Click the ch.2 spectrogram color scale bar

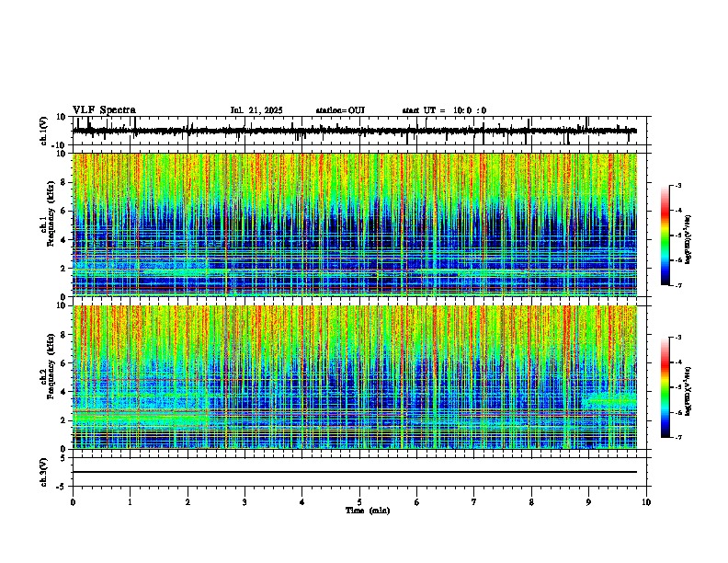665,387
